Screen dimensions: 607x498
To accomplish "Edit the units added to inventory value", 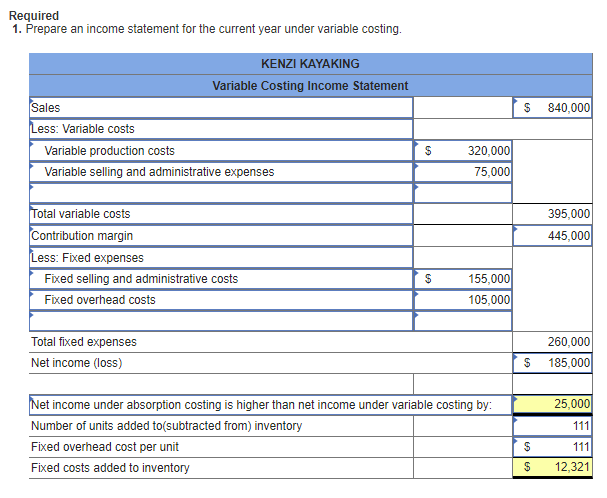I will click(x=552, y=426).
